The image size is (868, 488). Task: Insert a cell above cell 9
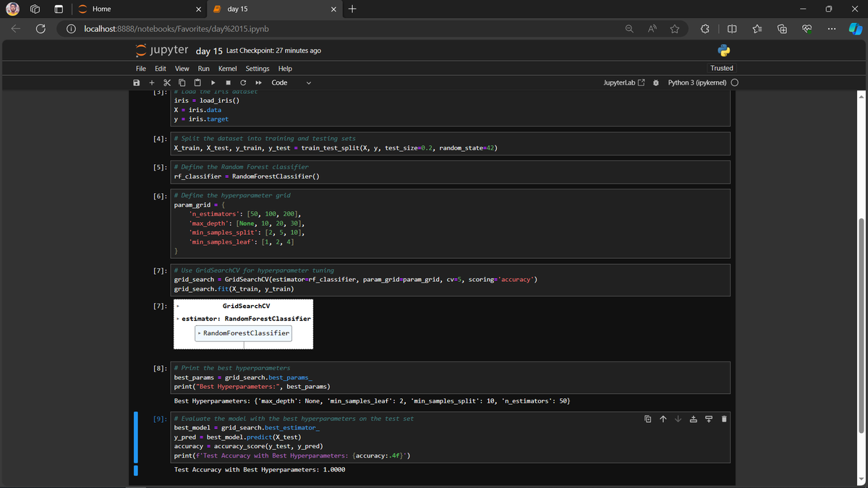[x=693, y=419]
